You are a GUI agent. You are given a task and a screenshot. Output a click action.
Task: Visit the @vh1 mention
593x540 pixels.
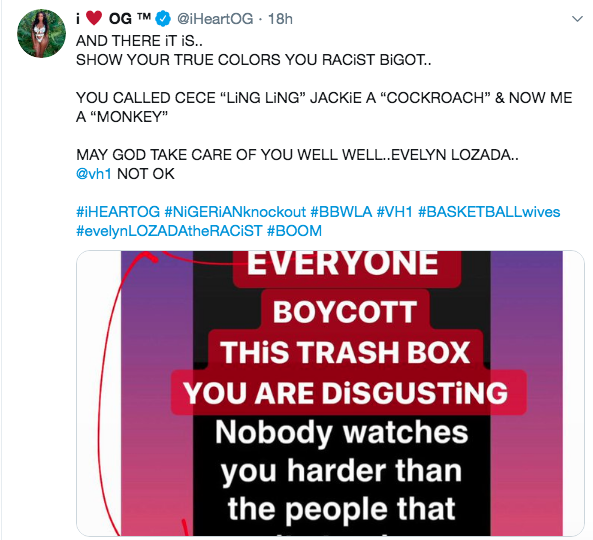[94, 174]
